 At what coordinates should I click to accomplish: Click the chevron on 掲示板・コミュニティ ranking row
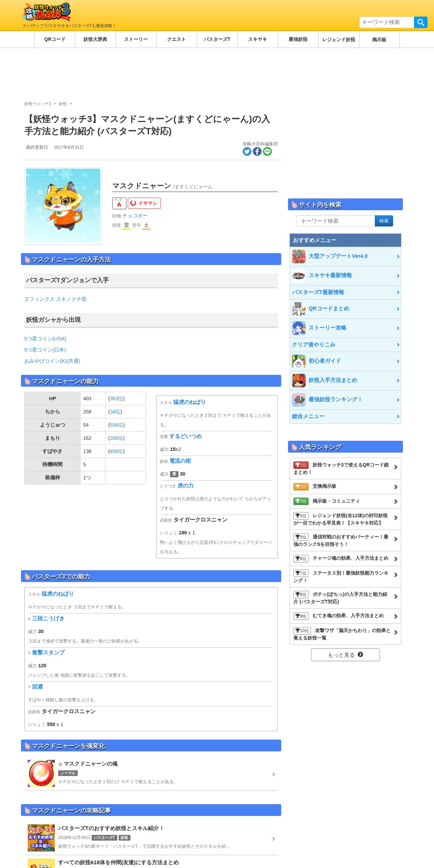click(396, 502)
